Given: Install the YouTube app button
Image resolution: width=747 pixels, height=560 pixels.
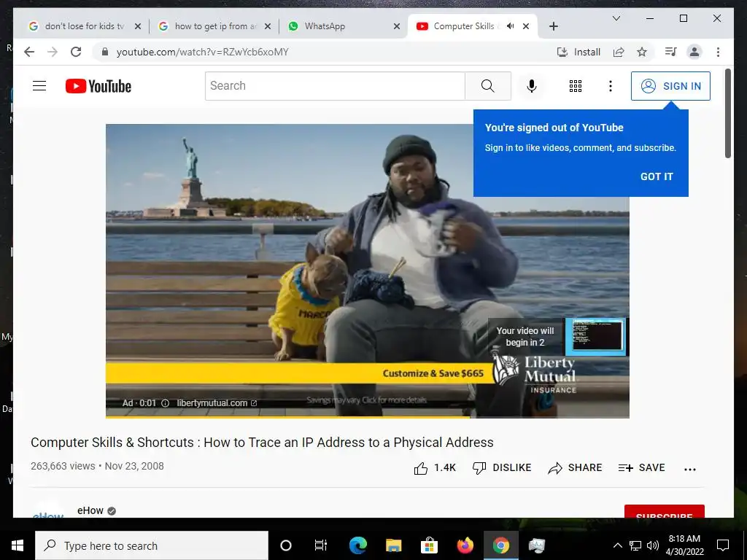Looking at the screenshot, I should click(x=578, y=52).
